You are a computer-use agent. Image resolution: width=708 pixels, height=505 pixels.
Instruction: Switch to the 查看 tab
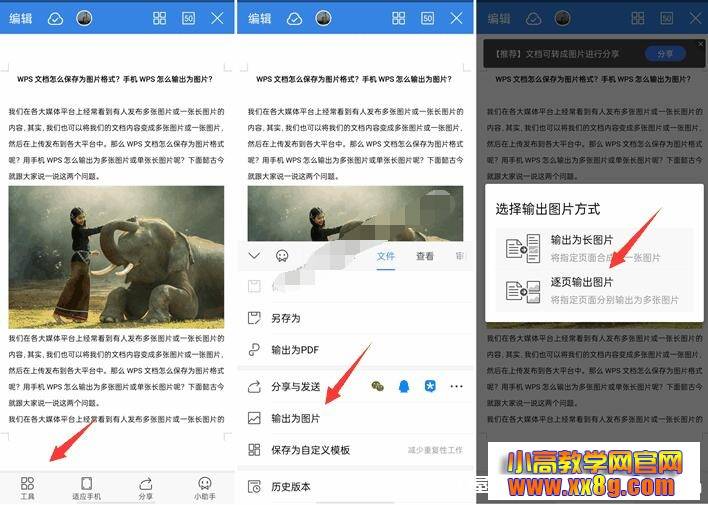pos(424,256)
